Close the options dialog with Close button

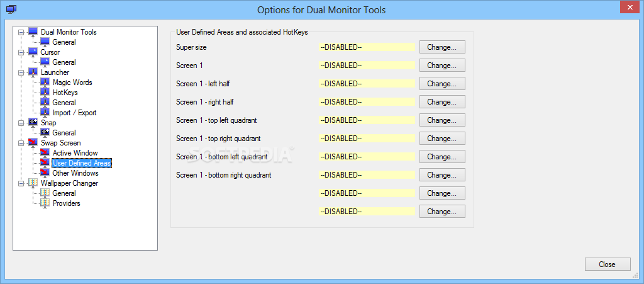608,264
